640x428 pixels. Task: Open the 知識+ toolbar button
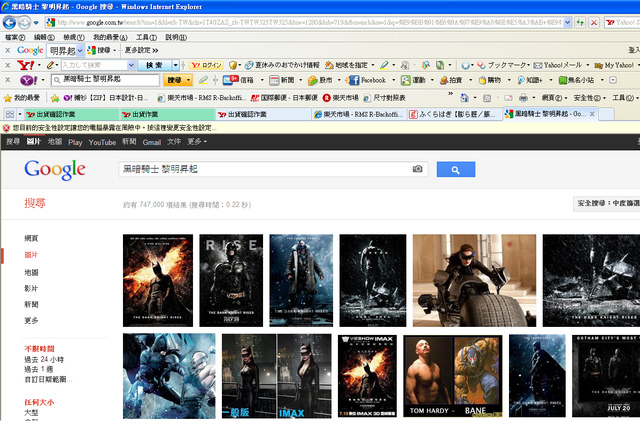(530, 80)
